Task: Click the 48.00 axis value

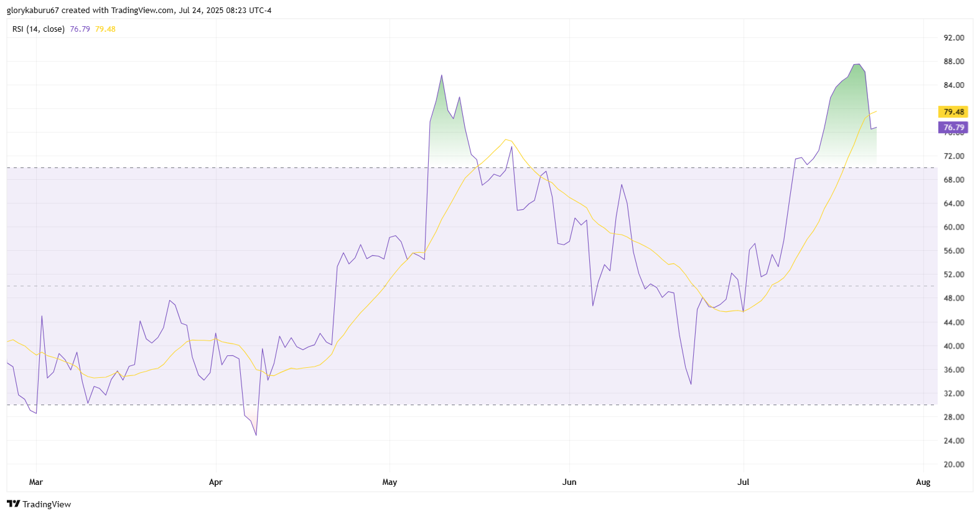Action: (954, 298)
